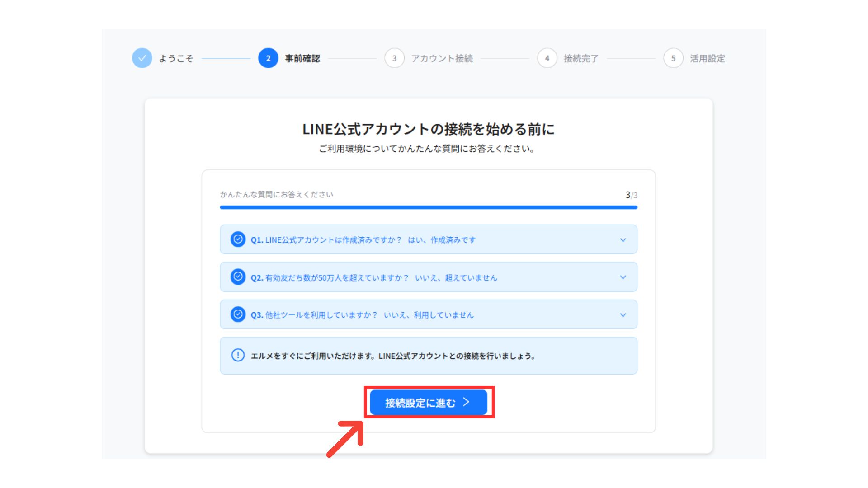Click the かんたんな質問にお答えください label

(x=277, y=194)
